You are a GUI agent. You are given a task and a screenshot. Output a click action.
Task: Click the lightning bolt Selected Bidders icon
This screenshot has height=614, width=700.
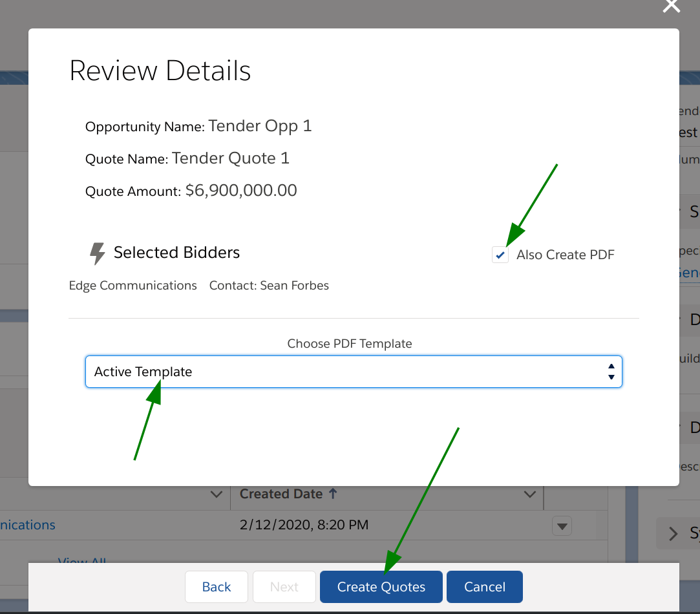click(x=97, y=253)
